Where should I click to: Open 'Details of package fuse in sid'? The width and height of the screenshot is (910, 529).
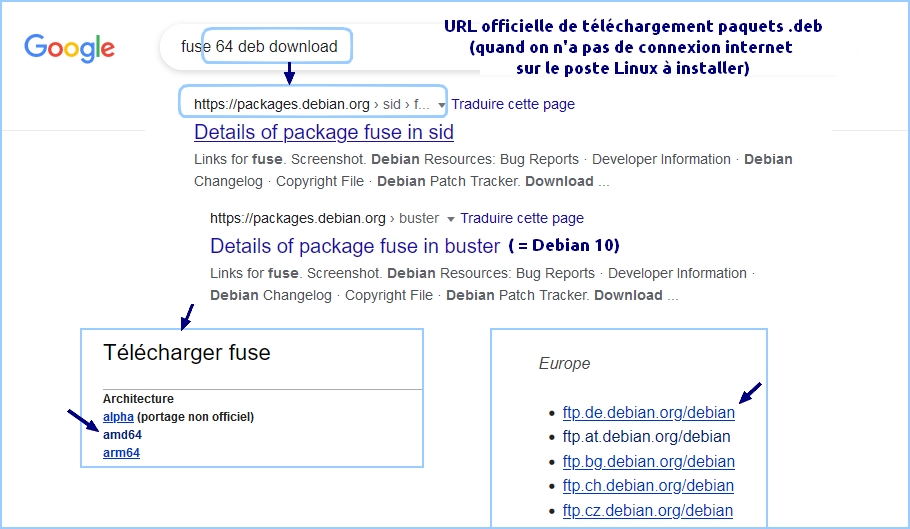coord(323,132)
